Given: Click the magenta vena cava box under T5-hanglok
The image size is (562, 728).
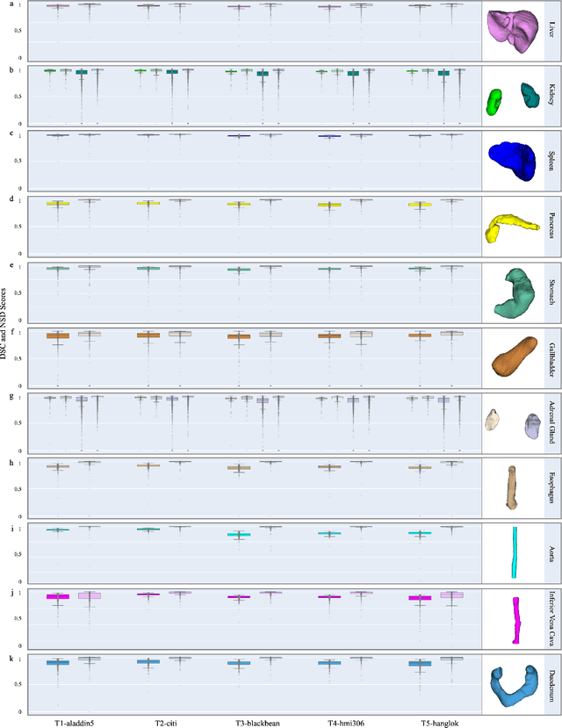Looking at the screenshot, I should pyautogui.click(x=420, y=598).
